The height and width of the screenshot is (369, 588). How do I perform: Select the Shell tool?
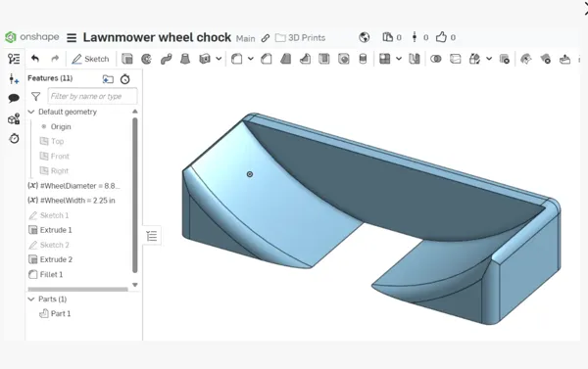pyautogui.click(x=324, y=59)
